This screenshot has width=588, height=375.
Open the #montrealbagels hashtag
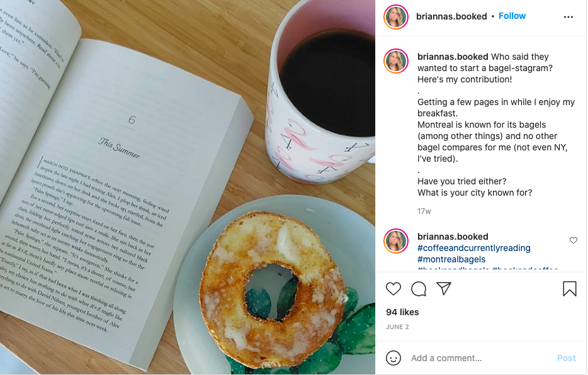451,259
